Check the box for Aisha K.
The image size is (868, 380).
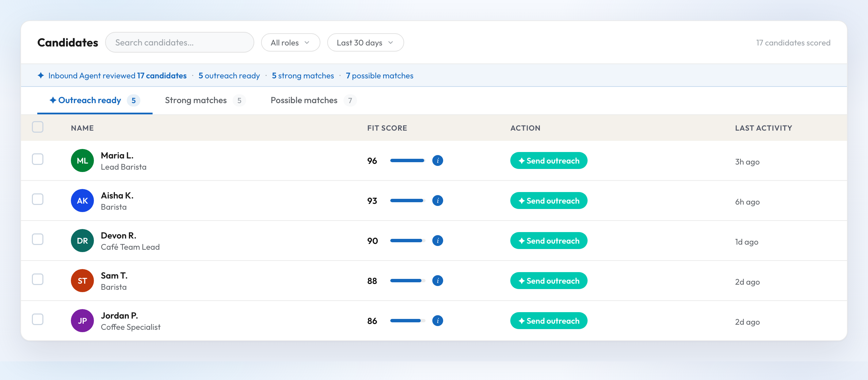pos(38,199)
